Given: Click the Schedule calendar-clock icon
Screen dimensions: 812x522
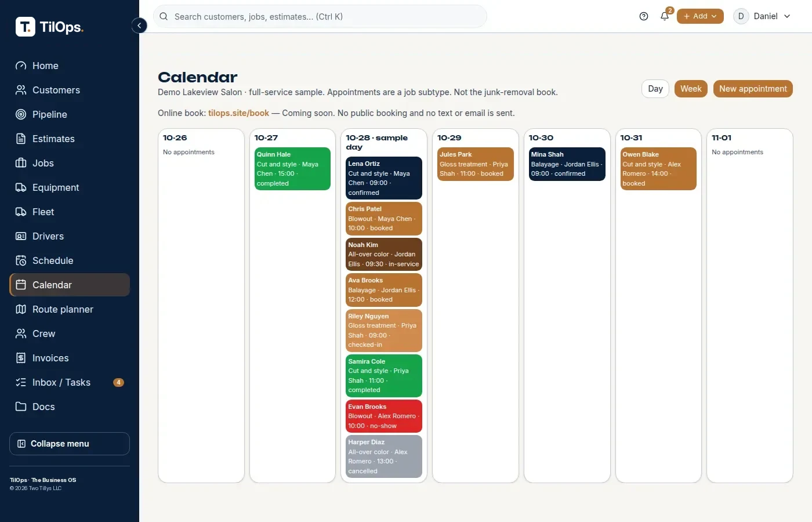Looking at the screenshot, I should point(21,260).
